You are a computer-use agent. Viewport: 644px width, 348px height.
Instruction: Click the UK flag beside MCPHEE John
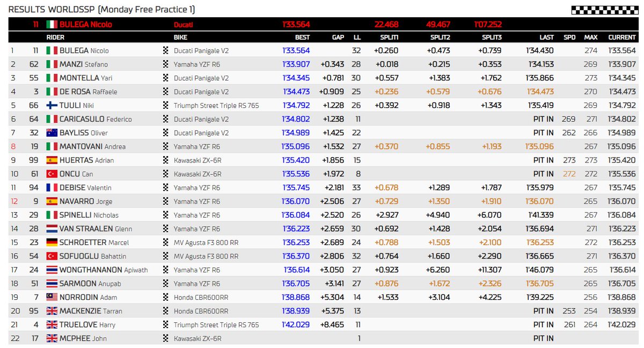pyautogui.click(x=52, y=338)
